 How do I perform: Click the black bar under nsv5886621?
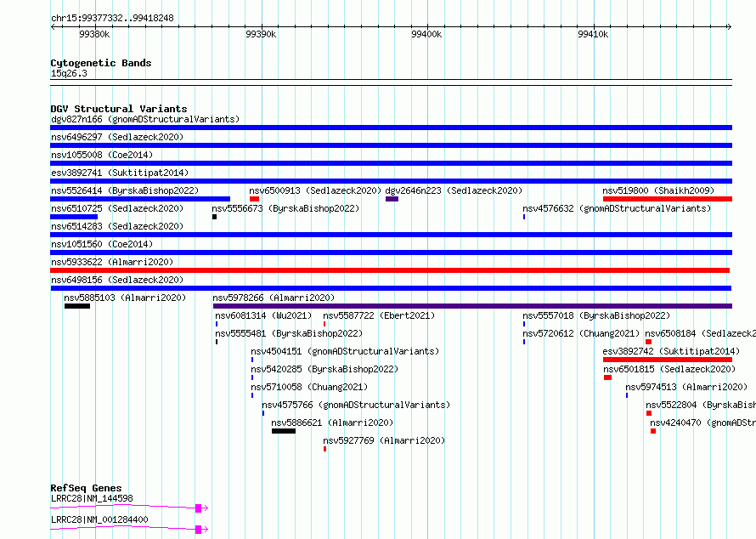[x=284, y=431]
